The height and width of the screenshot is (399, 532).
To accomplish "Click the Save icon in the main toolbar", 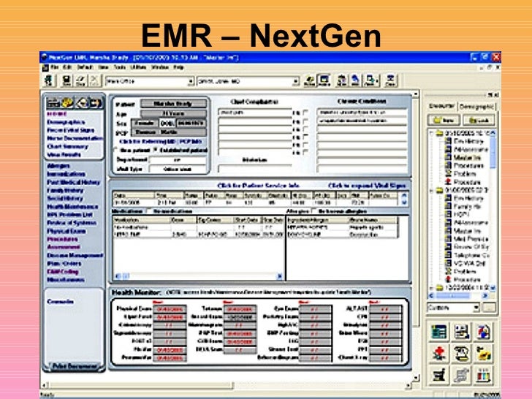I will [66, 81].
